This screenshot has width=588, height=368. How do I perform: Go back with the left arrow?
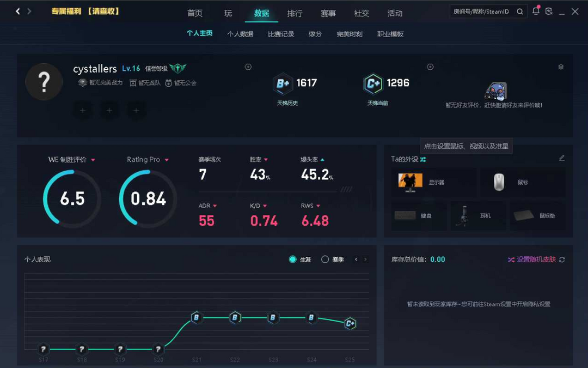[x=17, y=11]
